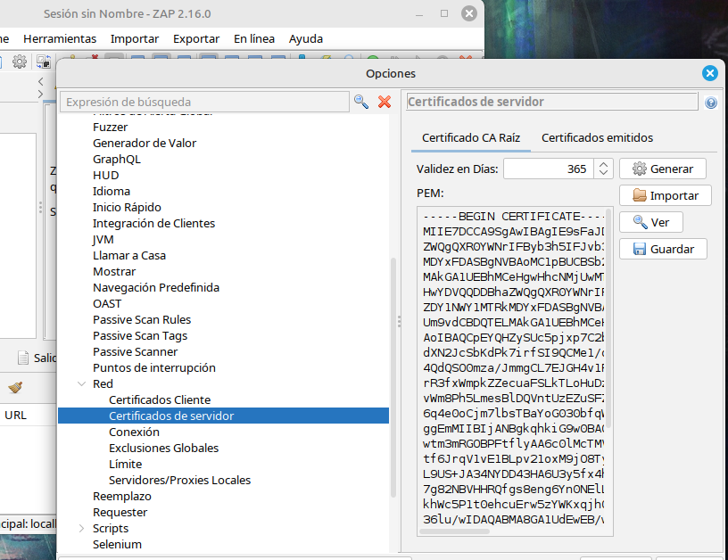Click the Ver button
Image resolution: width=728 pixels, height=560 pixels.
[x=651, y=222]
